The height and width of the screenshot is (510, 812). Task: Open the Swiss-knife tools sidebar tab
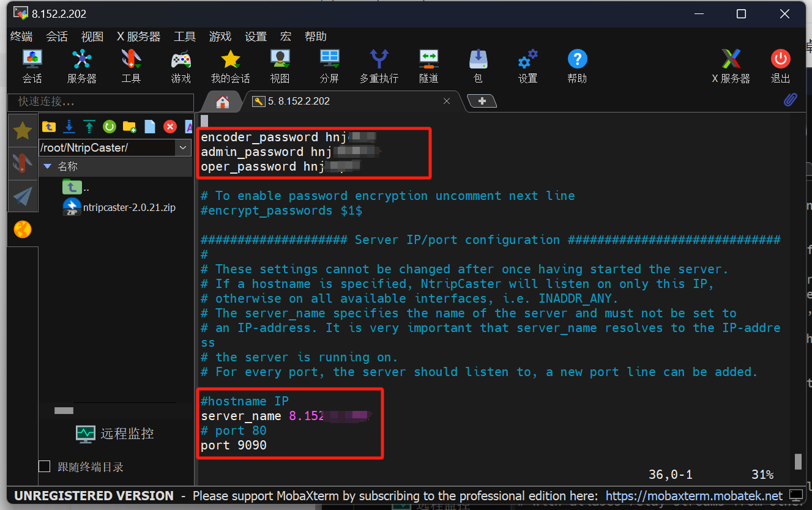coord(23,163)
